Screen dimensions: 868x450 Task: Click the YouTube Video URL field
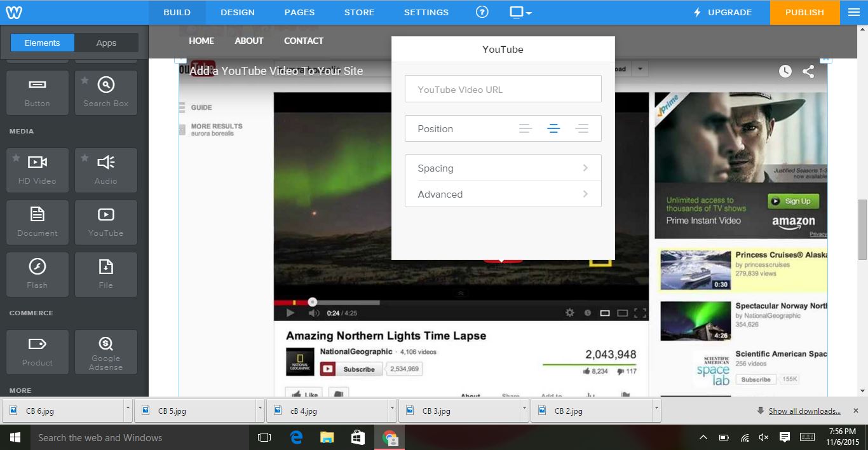(x=503, y=89)
